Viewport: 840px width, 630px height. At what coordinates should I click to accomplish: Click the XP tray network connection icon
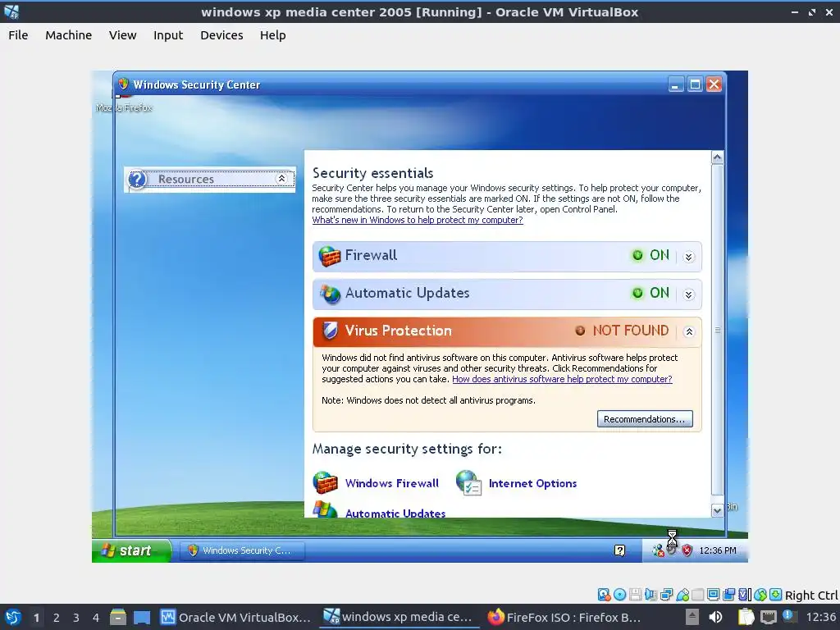[658, 550]
